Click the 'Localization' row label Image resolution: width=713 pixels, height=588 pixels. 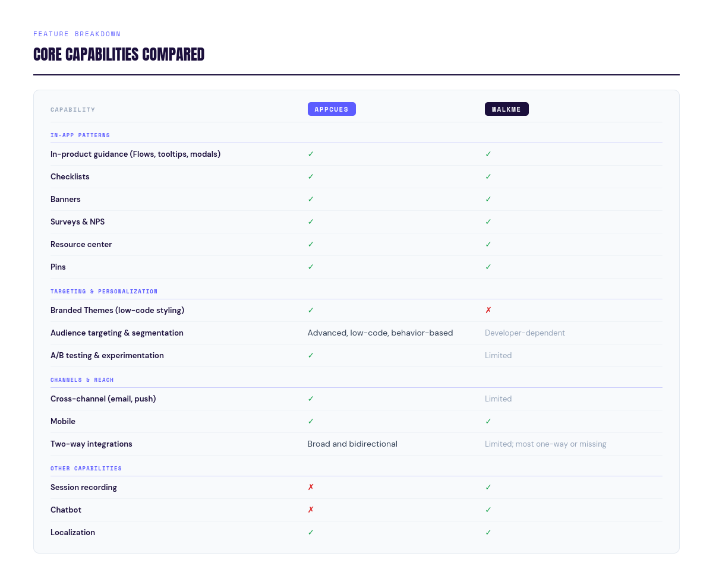[x=72, y=533]
